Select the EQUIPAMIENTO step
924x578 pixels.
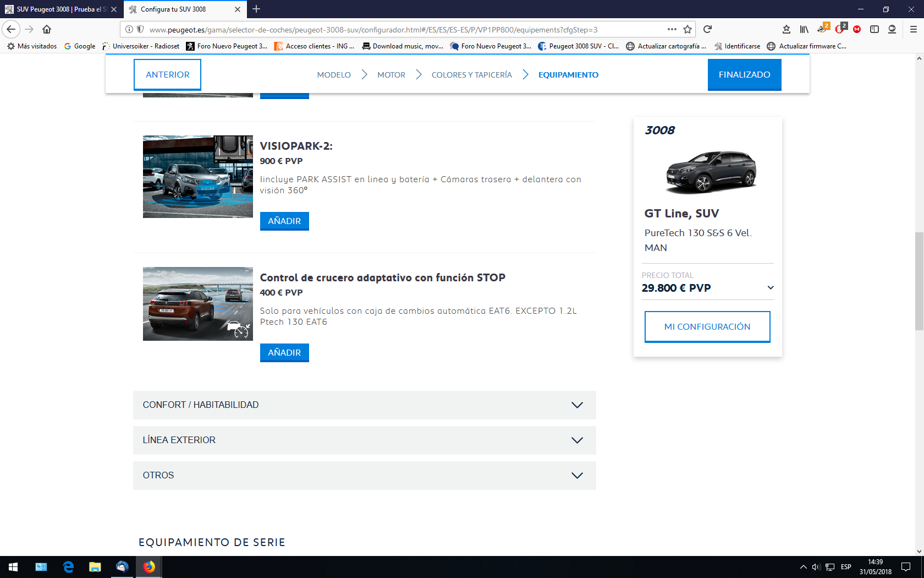568,75
